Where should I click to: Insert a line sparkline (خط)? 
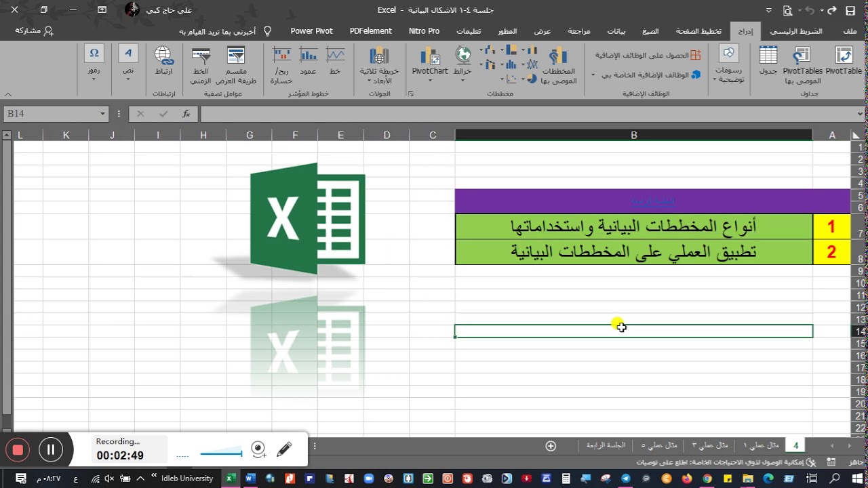point(335,61)
